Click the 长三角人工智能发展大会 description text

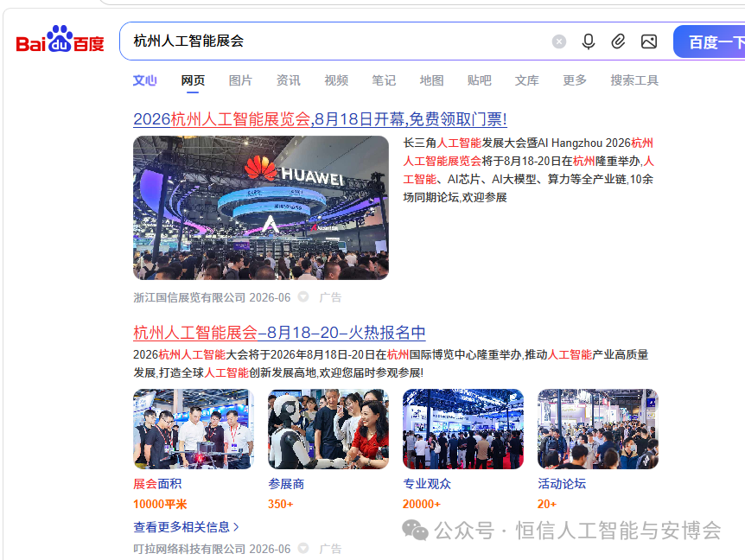click(528, 170)
